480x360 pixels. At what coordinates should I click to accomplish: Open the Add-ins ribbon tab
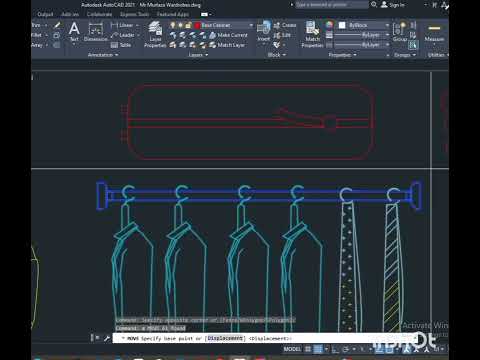pos(70,14)
